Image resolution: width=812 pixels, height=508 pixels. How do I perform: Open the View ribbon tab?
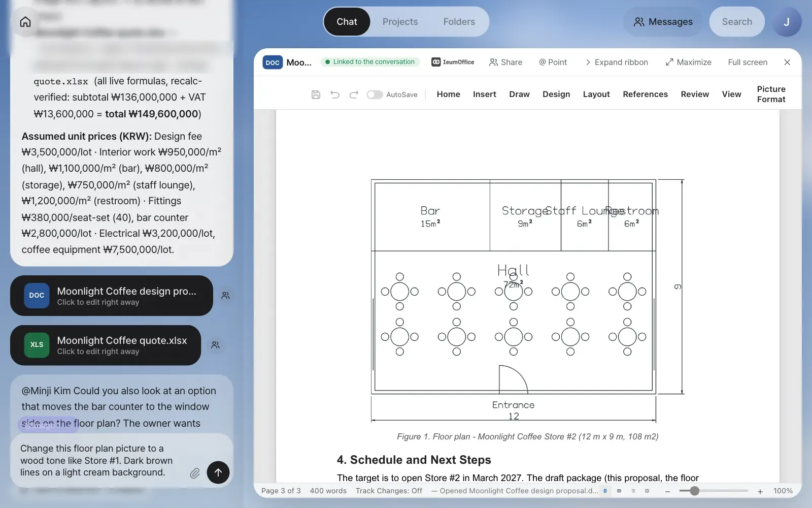pos(732,94)
